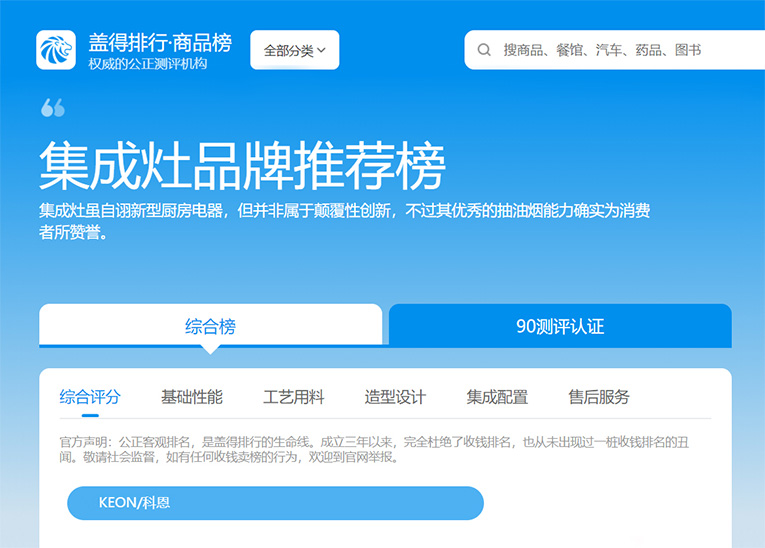
Task: Click the 集成灶 description paragraph
Action: point(345,222)
